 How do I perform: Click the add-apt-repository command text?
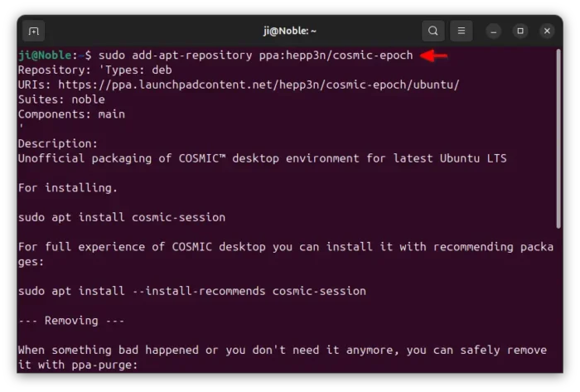pos(255,56)
